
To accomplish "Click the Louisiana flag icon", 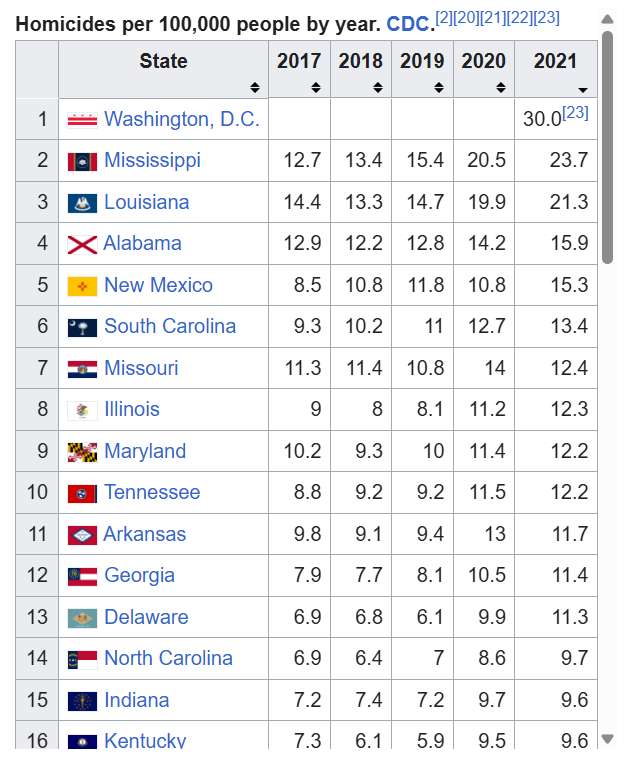I will 82,203.
